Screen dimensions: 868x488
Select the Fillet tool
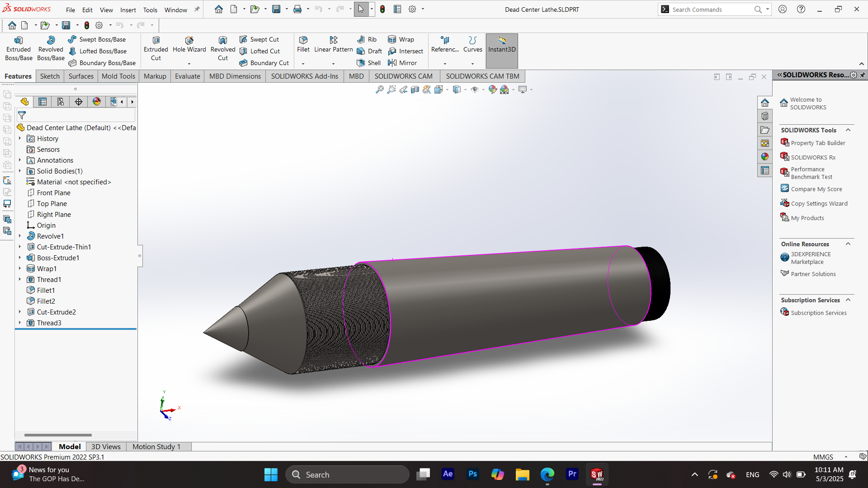(303, 44)
